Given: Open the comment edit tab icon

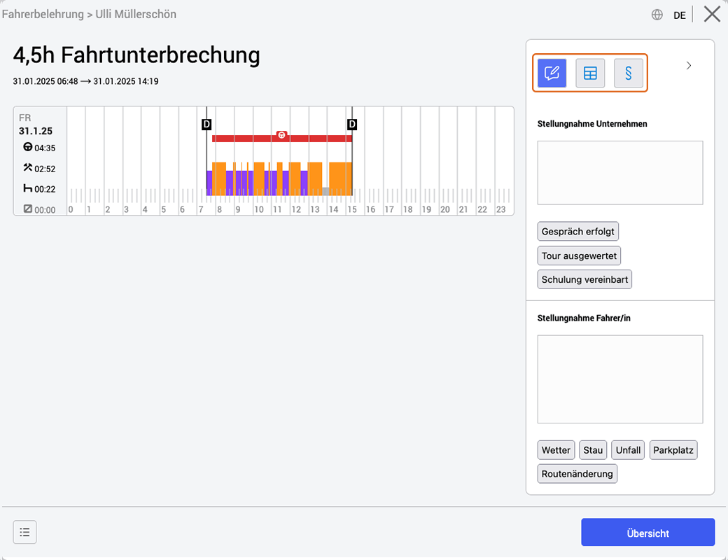Looking at the screenshot, I should pyautogui.click(x=552, y=73).
